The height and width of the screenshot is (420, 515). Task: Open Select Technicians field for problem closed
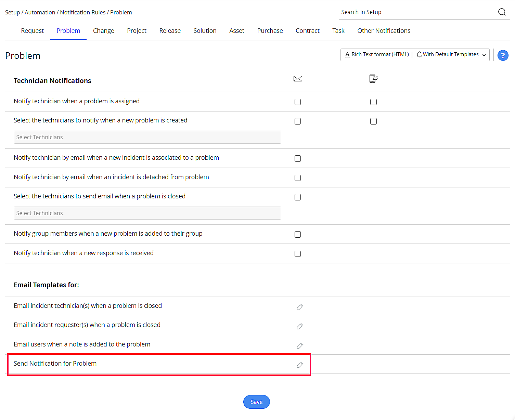click(x=147, y=213)
